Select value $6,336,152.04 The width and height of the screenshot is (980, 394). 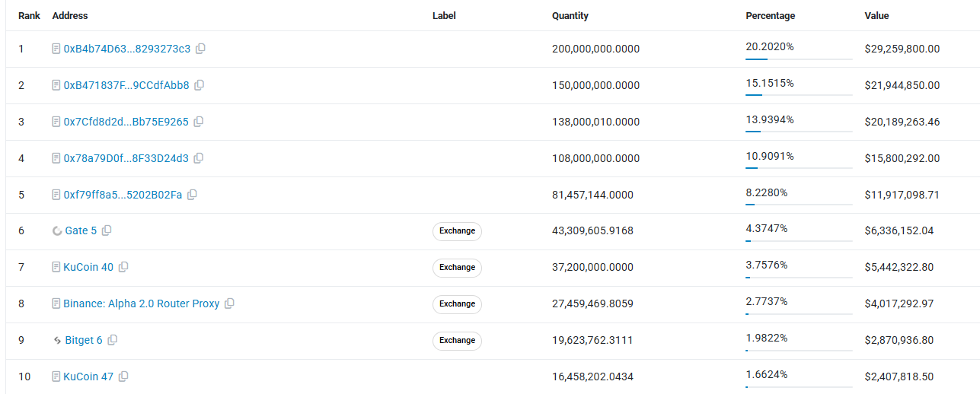tap(899, 230)
